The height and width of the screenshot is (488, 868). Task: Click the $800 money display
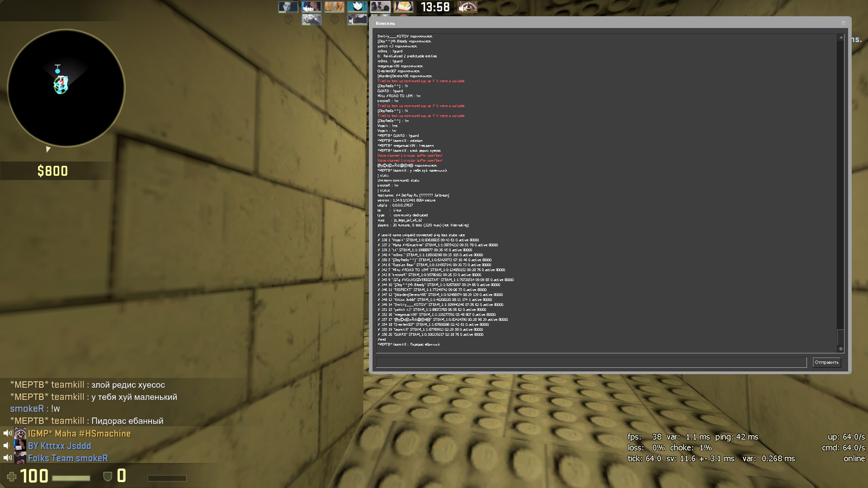pyautogui.click(x=52, y=171)
